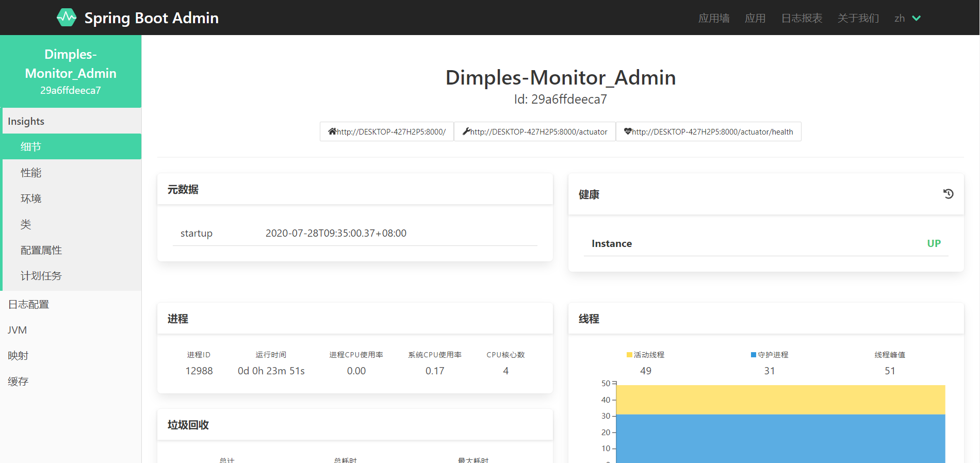
Task: Open the 缓存 sidebar section
Action: coord(71,382)
